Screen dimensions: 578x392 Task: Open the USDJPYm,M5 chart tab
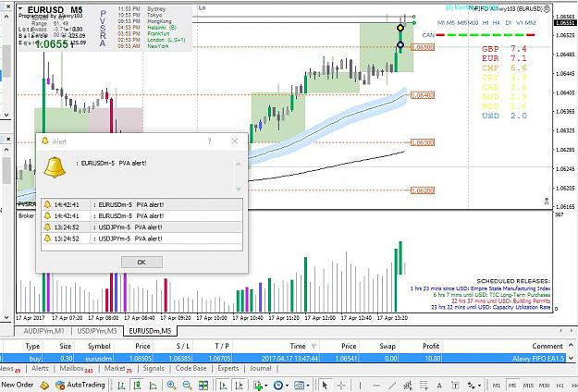coord(96,331)
